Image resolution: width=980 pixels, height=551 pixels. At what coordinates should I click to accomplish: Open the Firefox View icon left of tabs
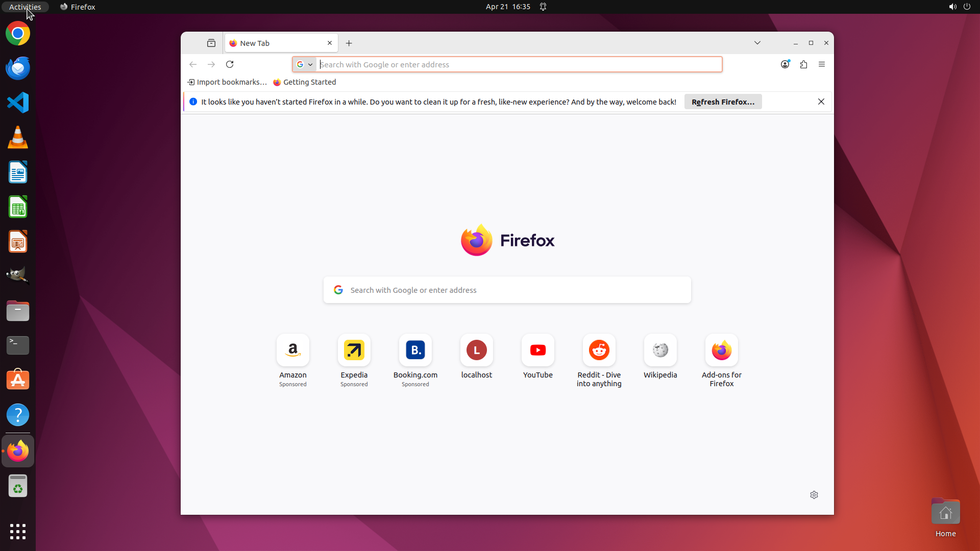[x=211, y=43]
